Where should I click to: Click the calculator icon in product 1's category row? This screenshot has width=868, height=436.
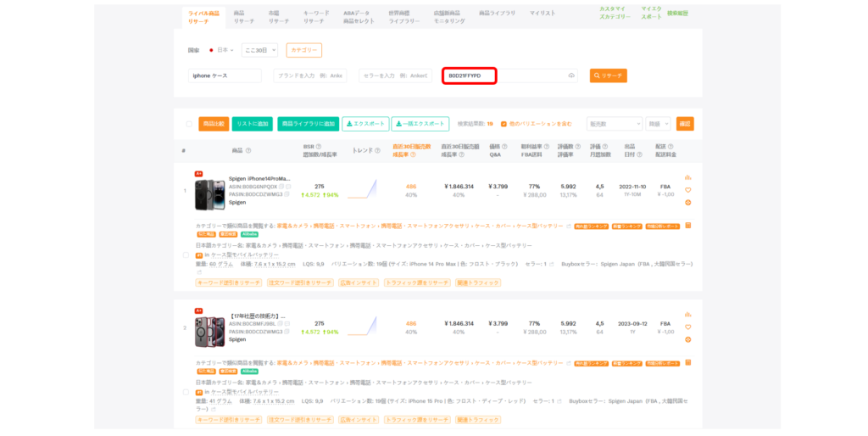(x=687, y=226)
